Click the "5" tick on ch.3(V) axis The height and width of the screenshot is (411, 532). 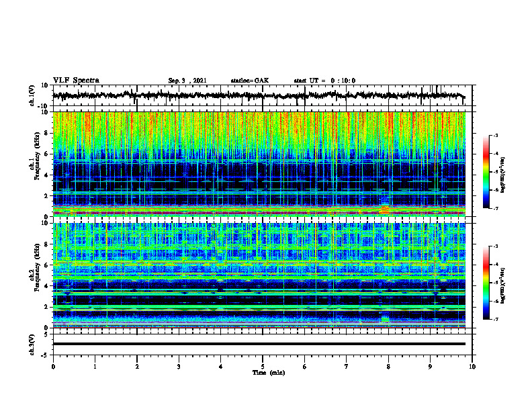[x=46, y=334]
